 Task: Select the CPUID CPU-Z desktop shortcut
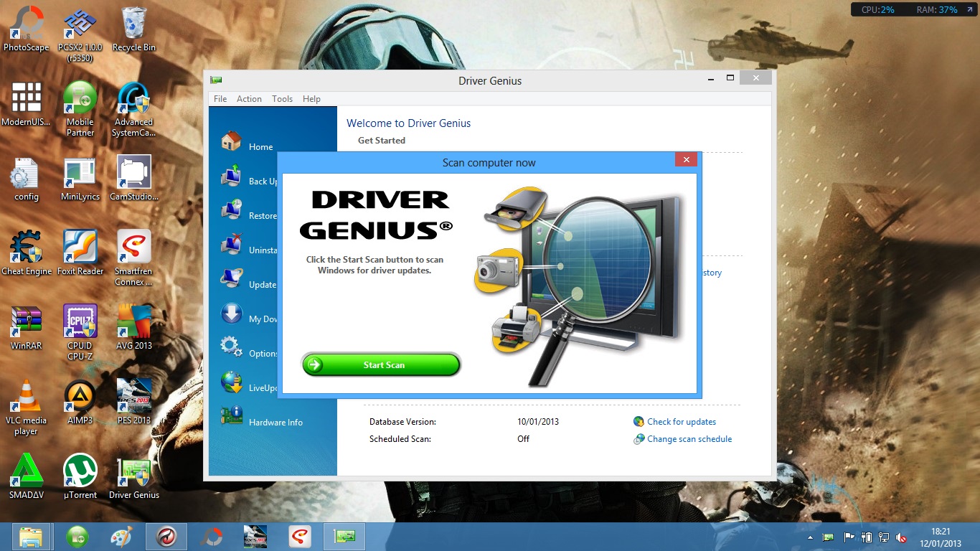tap(80, 333)
